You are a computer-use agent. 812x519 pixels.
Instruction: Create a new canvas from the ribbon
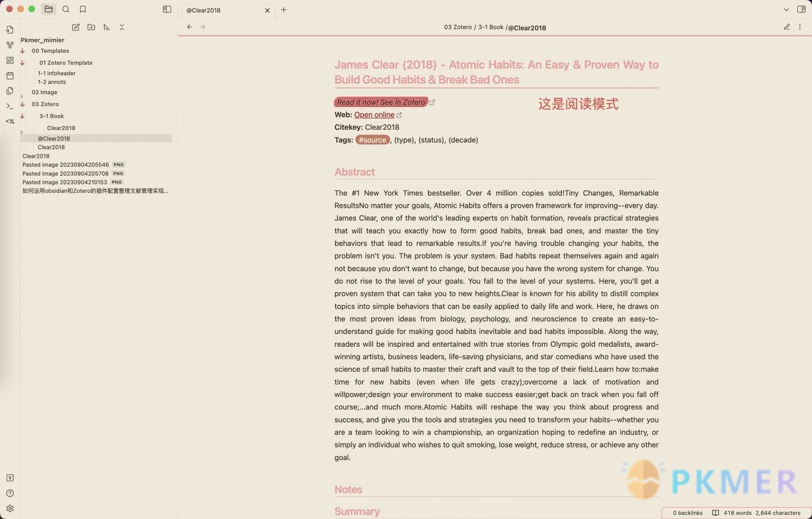[10, 60]
